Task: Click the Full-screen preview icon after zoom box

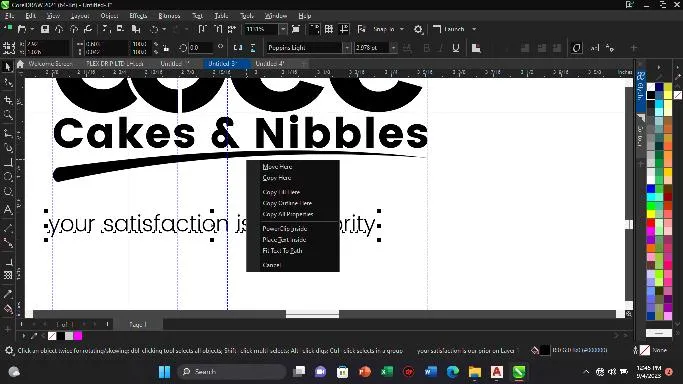Action: 296,29
